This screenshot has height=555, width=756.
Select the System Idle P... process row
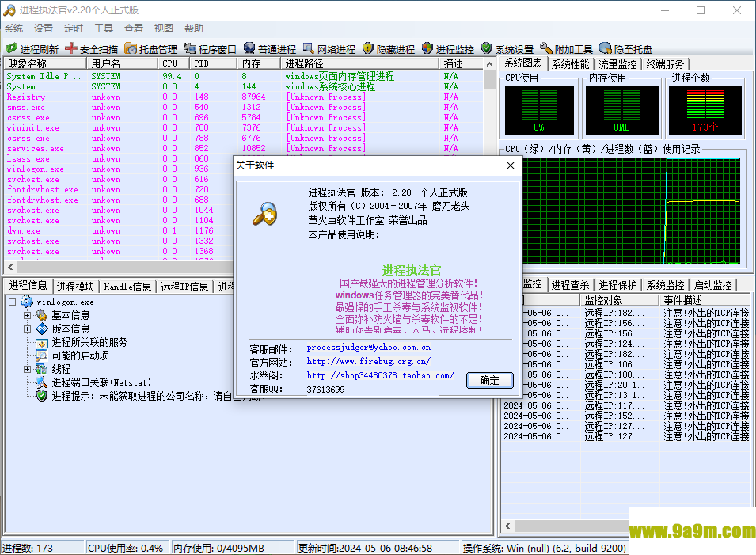[x=244, y=76]
